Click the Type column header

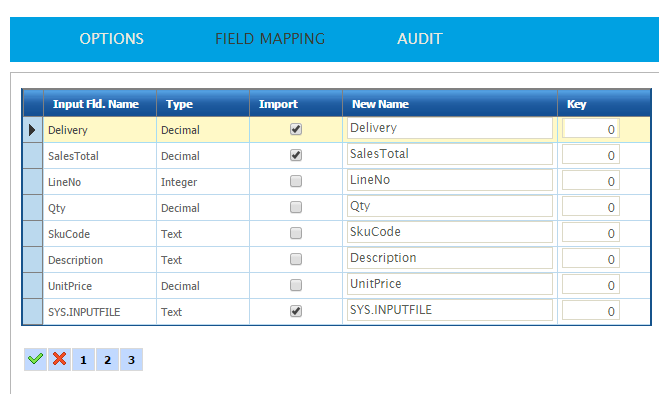[180, 104]
